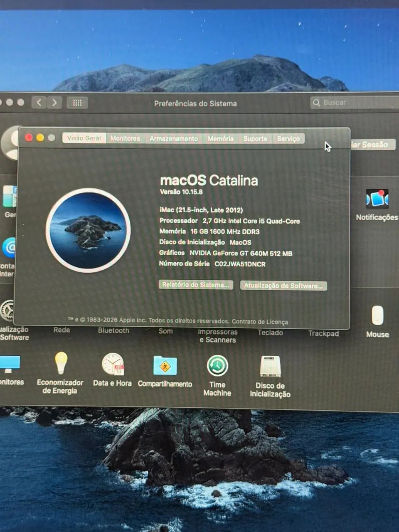The height and width of the screenshot is (532, 399).
Task: Click the serial number C02JWA51DNCR
Action: (x=240, y=264)
